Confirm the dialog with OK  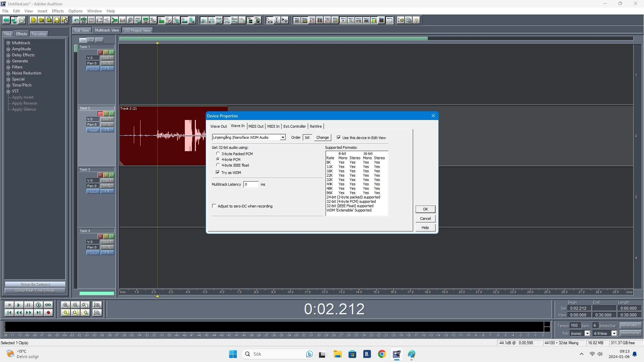point(425,209)
